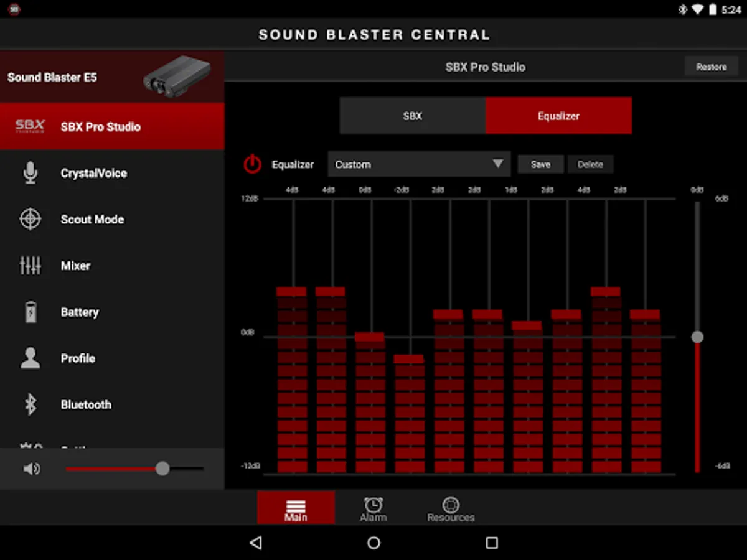Click the Restore button
Viewport: 747px width, 560px height.
click(x=712, y=67)
